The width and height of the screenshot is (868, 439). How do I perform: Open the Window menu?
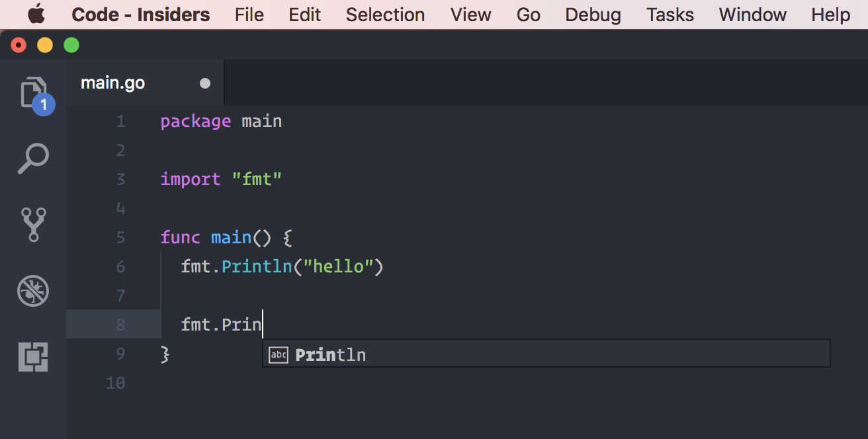752,14
